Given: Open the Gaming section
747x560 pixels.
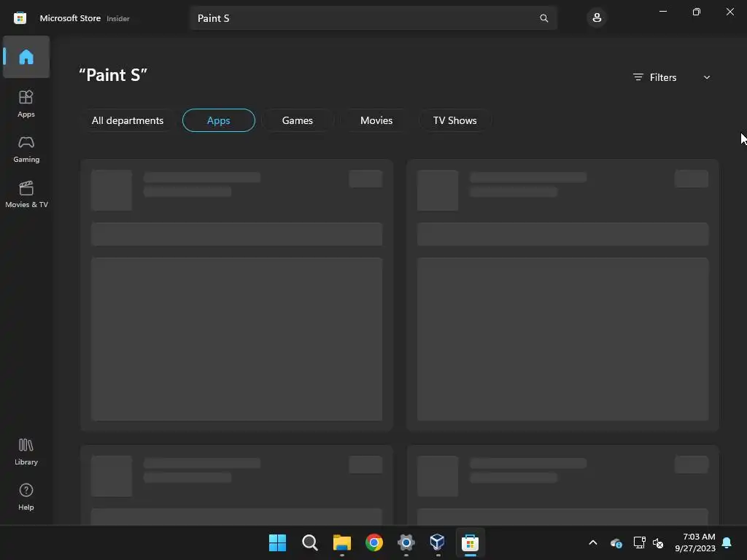Looking at the screenshot, I should tap(26, 149).
